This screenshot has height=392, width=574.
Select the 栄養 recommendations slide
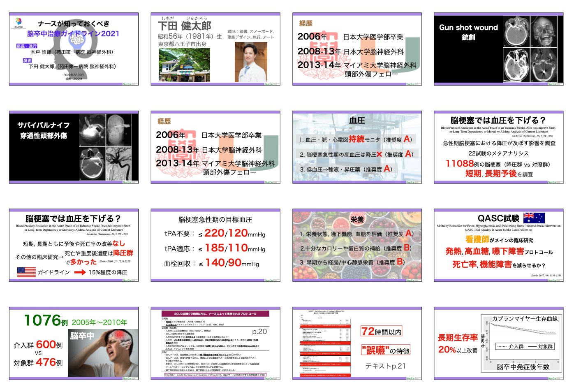tap(357, 245)
